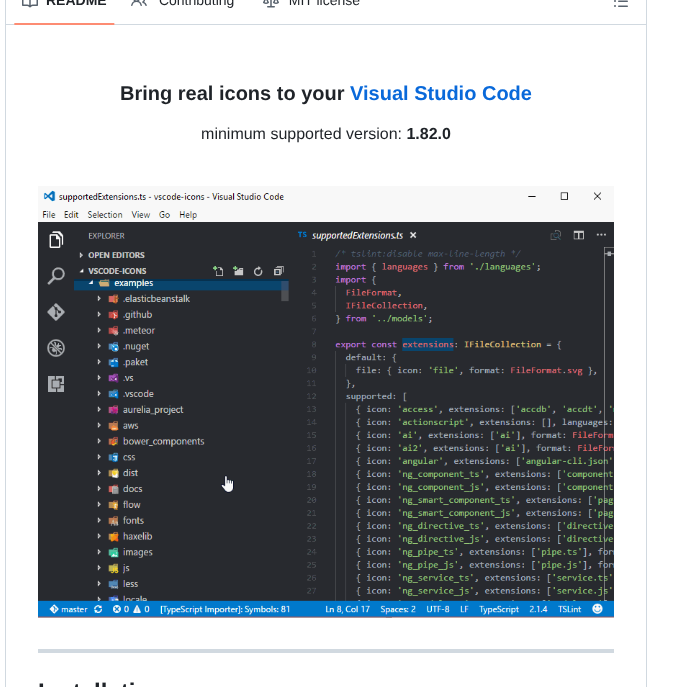Click the css folder icon
Image resolution: width=677 pixels, height=687 pixels.
113,457
